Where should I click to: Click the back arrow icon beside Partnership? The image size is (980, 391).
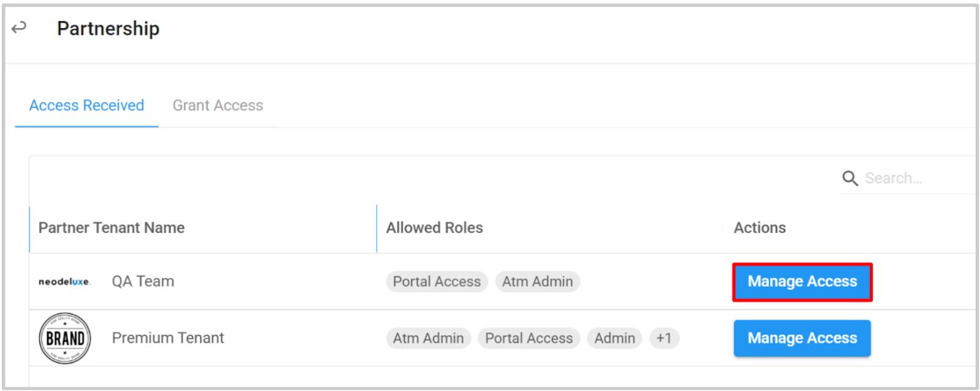(x=19, y=28)
